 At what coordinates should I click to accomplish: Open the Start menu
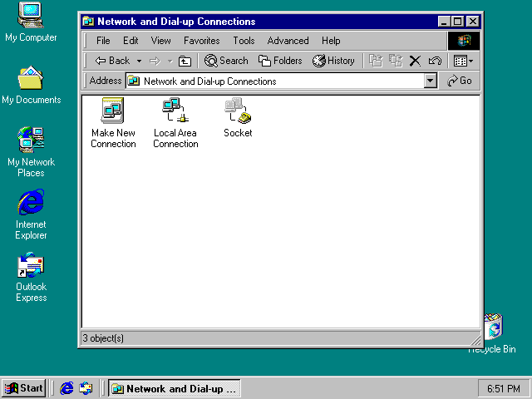(24, 388)
